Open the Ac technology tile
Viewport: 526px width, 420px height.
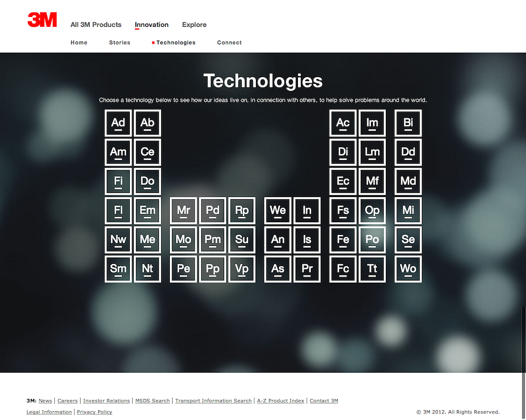343,123
